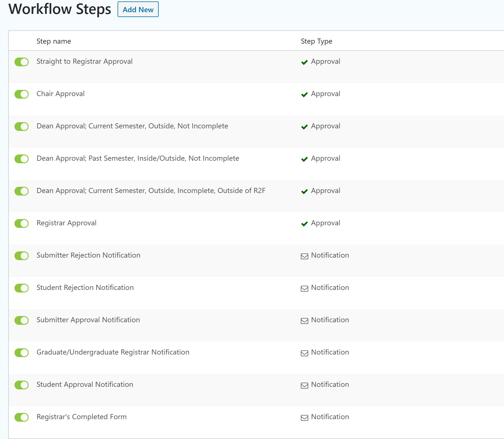Click the Step Type column header
The width and height of the screenshot is (504, 439).
click(316, 41)
